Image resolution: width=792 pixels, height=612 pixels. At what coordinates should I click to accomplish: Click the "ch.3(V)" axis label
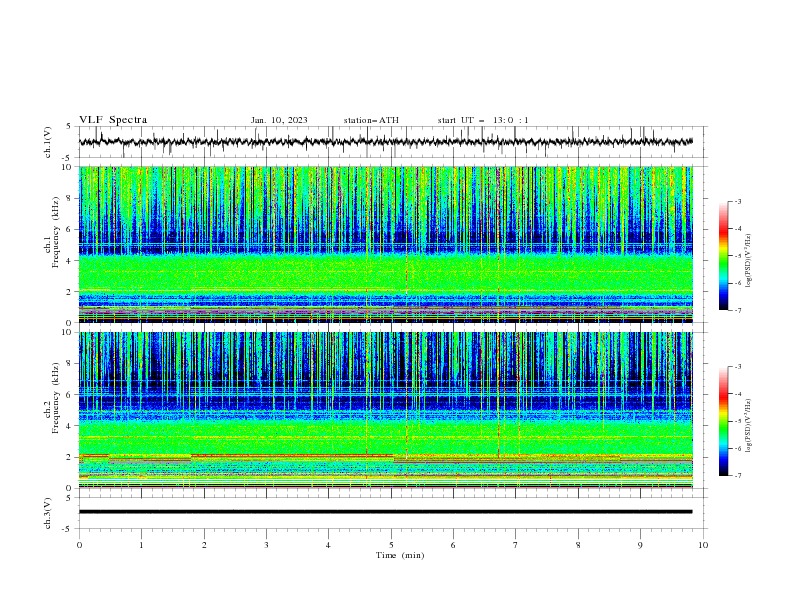click(48, 513)
